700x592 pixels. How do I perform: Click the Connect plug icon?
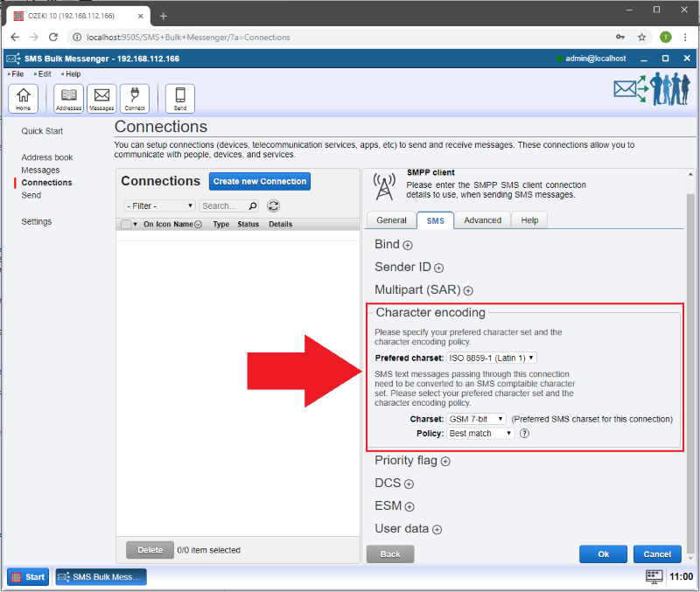point(135,98)
